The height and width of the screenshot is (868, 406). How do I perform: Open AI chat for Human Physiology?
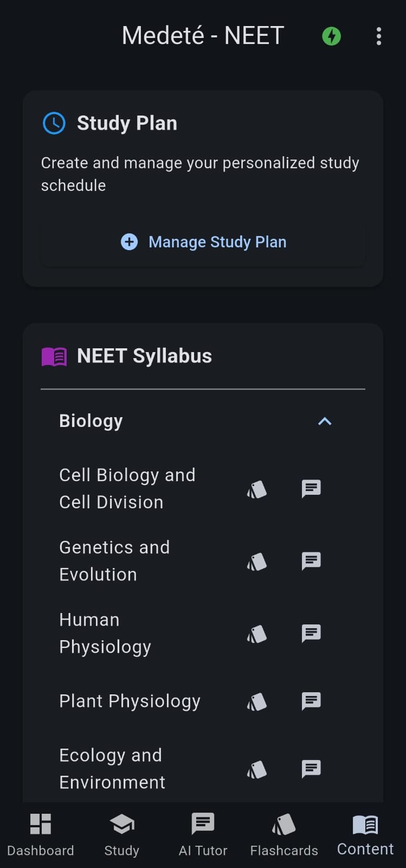pos(311,633)
